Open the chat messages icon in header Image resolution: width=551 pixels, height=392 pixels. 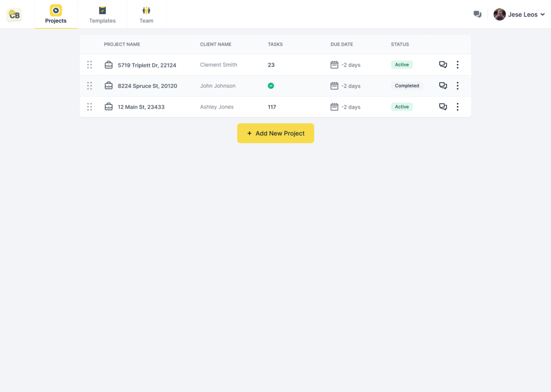477,15
